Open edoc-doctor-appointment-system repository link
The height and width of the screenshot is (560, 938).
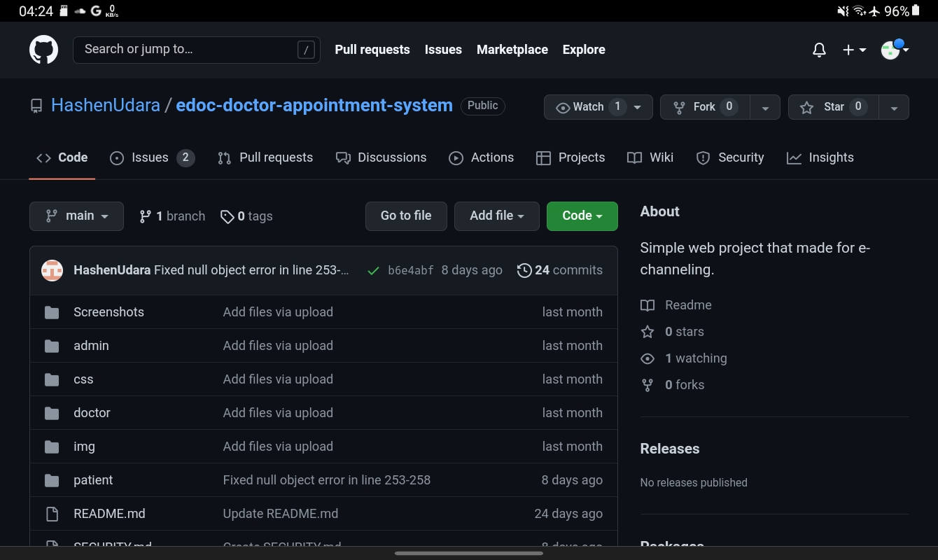click(314, 106)
